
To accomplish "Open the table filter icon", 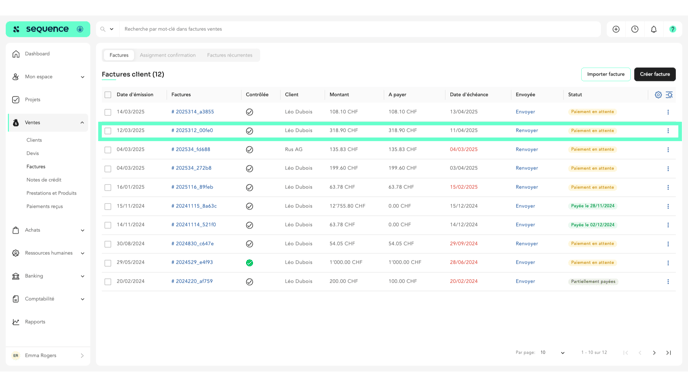I will tap(669, 95).
